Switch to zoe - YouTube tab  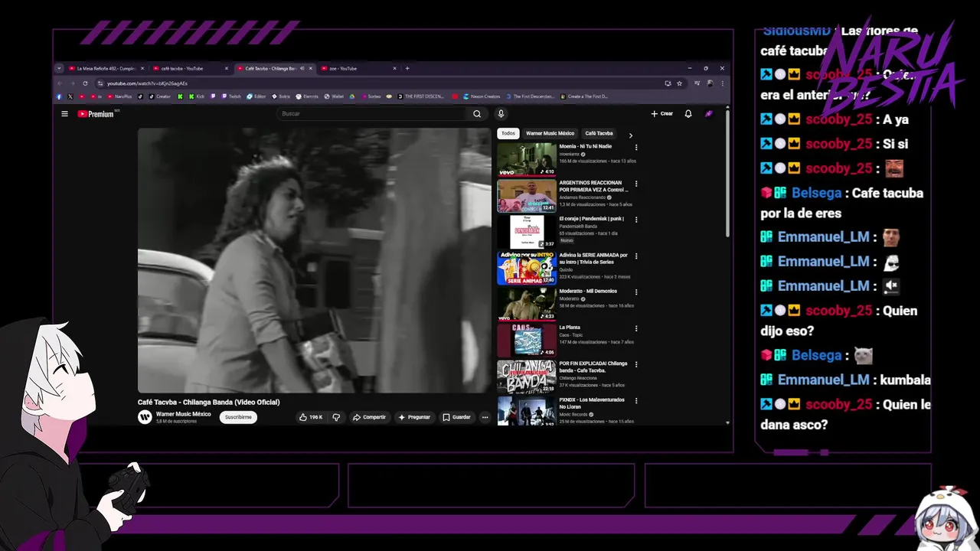coord(357,68)
